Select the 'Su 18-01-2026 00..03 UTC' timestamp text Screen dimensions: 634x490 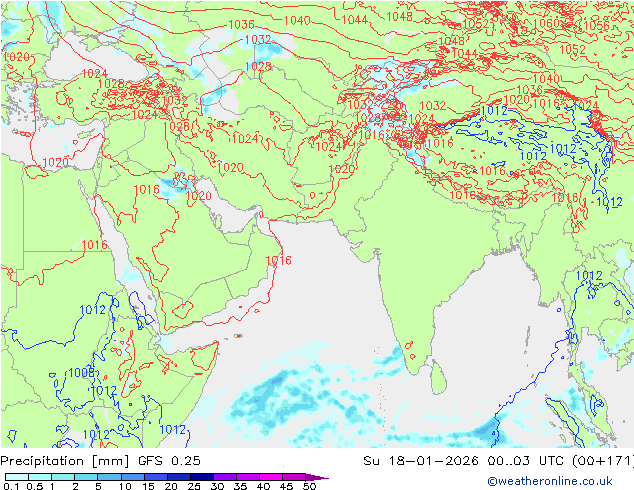[x=464, y=461]
